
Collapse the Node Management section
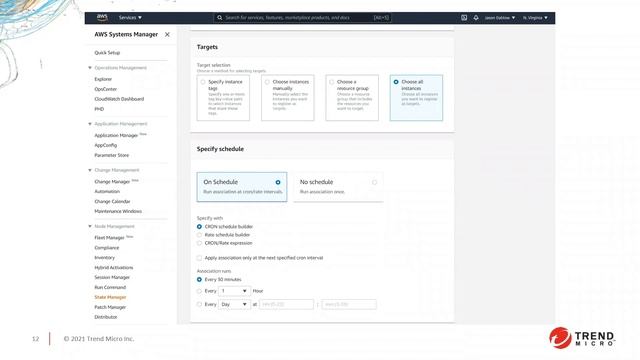(90, 226)
